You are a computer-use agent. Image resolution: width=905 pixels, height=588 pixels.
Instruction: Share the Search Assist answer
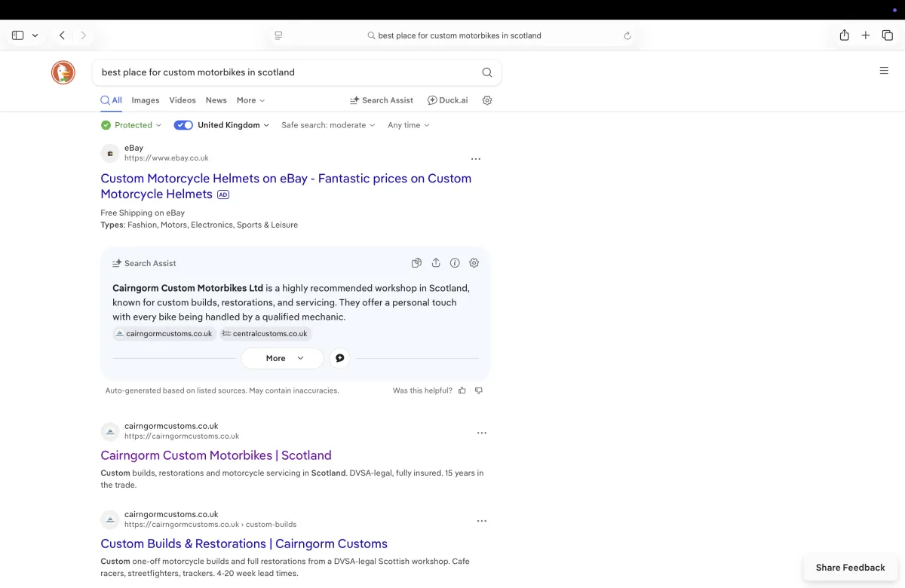(436, 263)
